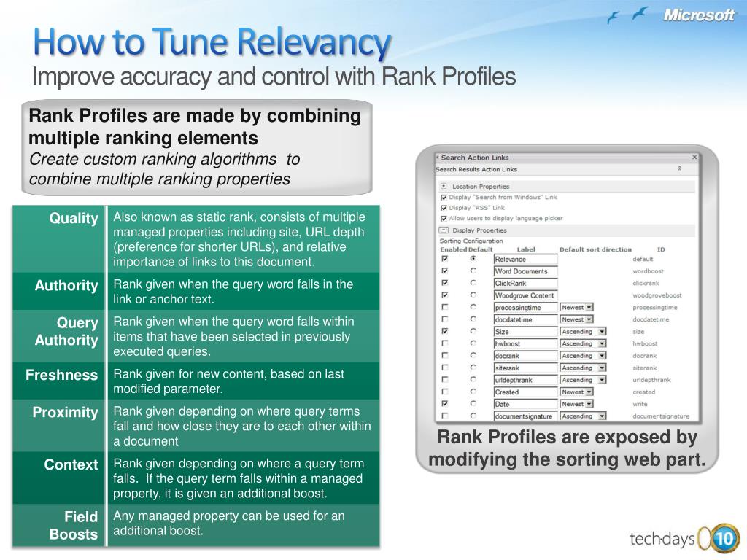The image size is (747, 560).
Task: Disable the ClickRank enabled checkbox
Action: (x=445, y=283)
